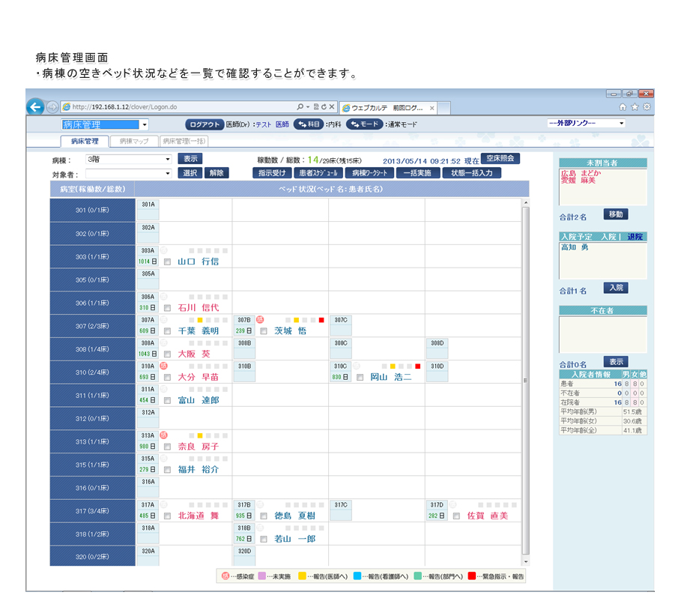690x616 pixels.
Task: Tick checkbox for patient 山口 行信
Action: 167,262
